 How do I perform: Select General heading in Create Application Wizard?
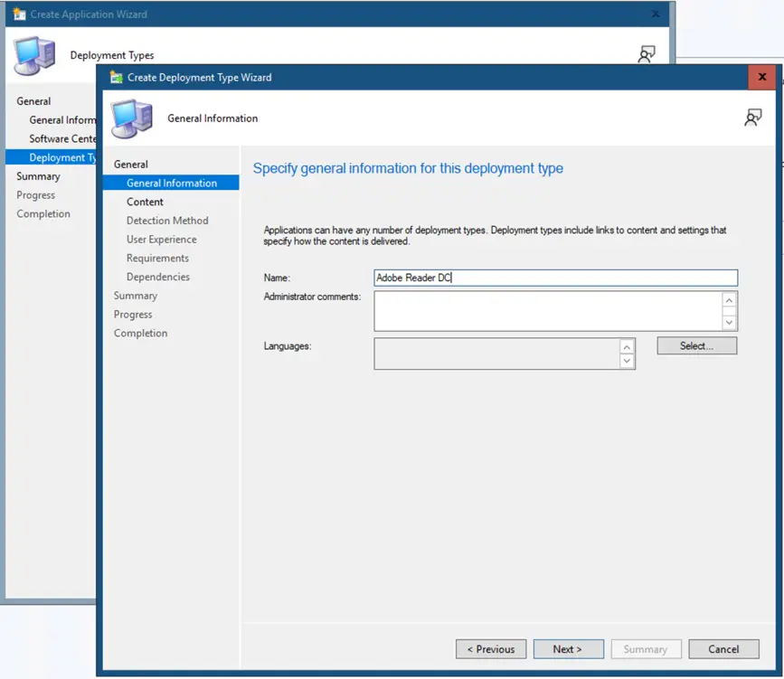[33, 101]
